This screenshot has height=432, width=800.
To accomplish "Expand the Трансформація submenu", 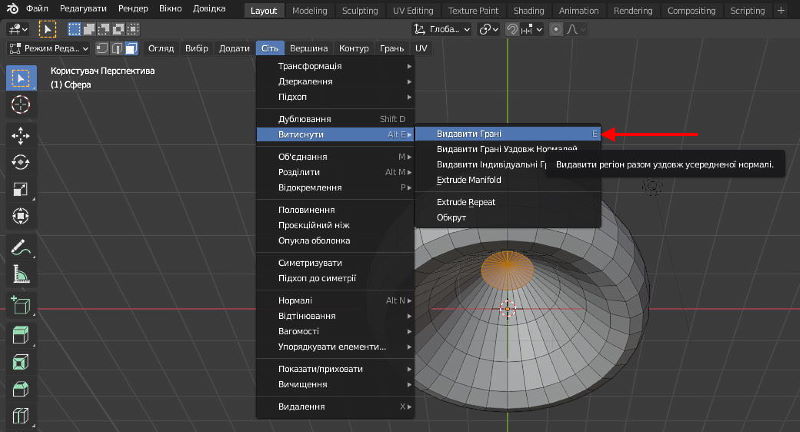I will 336,66.
